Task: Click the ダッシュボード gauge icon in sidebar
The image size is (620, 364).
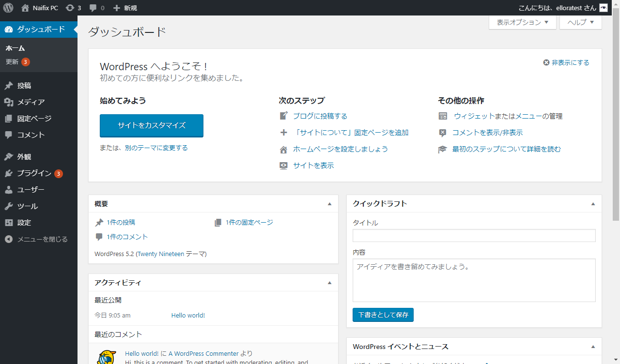Action: click(x=9, y=30)
